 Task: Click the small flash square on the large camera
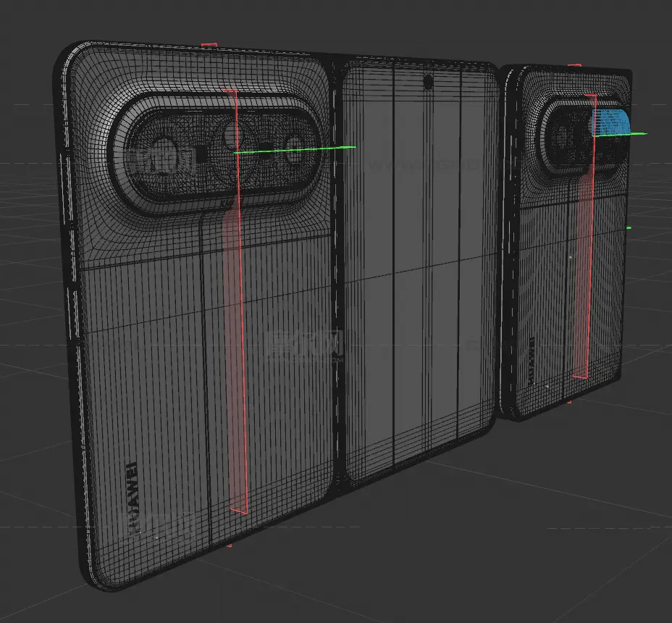click(203, 154)
